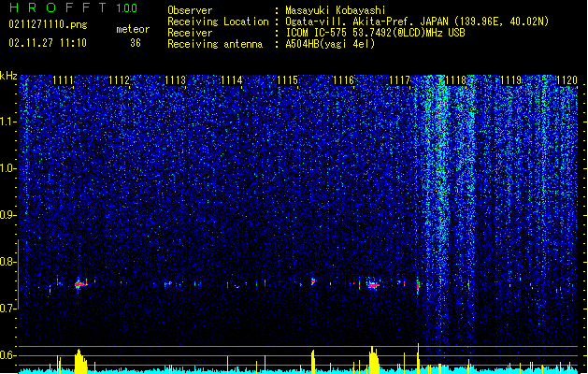Click the 0.8 kHz axis label
This screenshot has height=374, width=588.
click(x=8, y=262)
